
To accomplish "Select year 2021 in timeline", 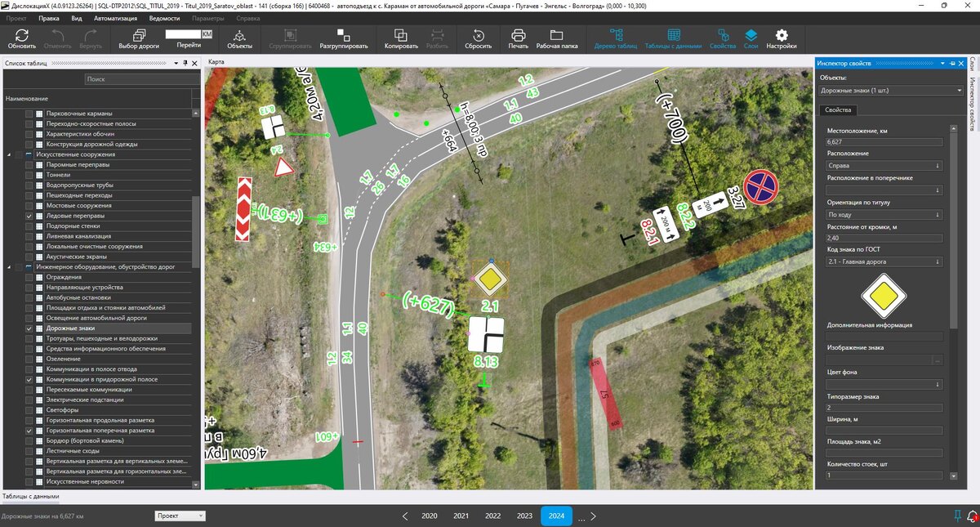I will (461, 516).
